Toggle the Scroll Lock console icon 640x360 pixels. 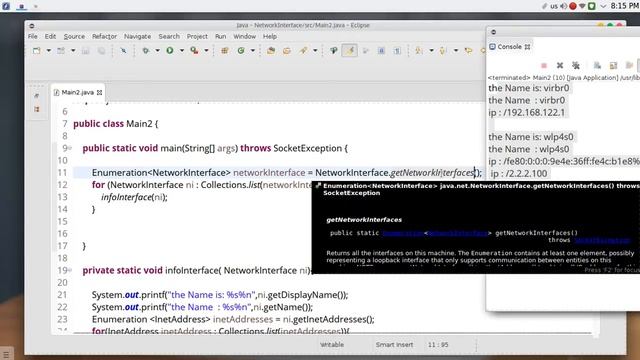(613, 65)
